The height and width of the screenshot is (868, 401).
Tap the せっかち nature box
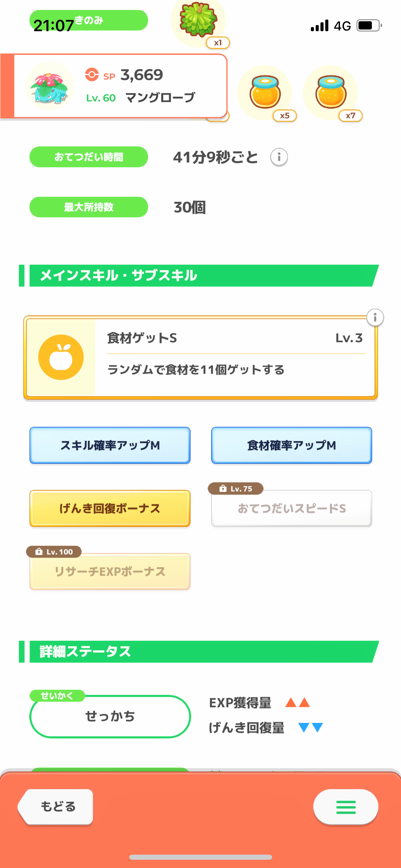(110, 716)
